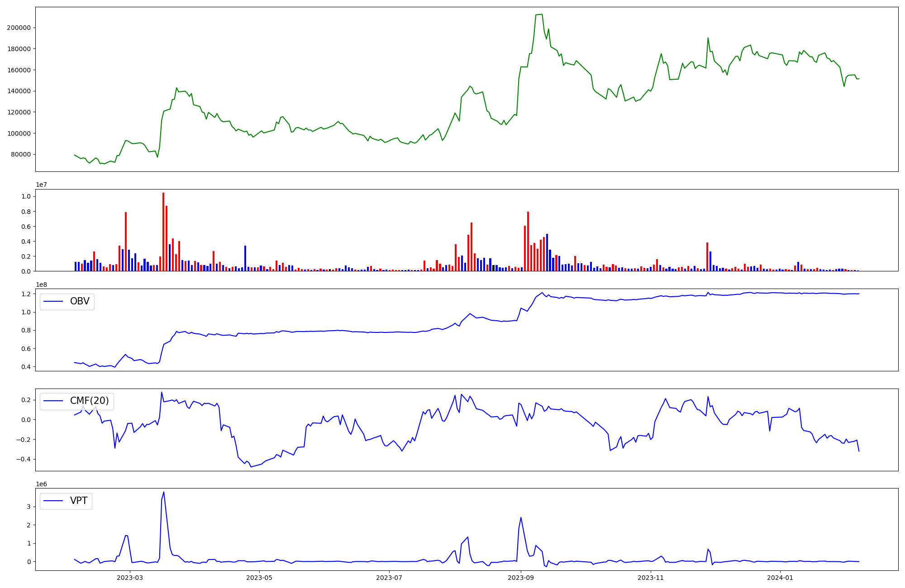This screenshot has height=588, width=905.
Task: Click the highest VPT spike in March
Action: (x=163, y=492)
